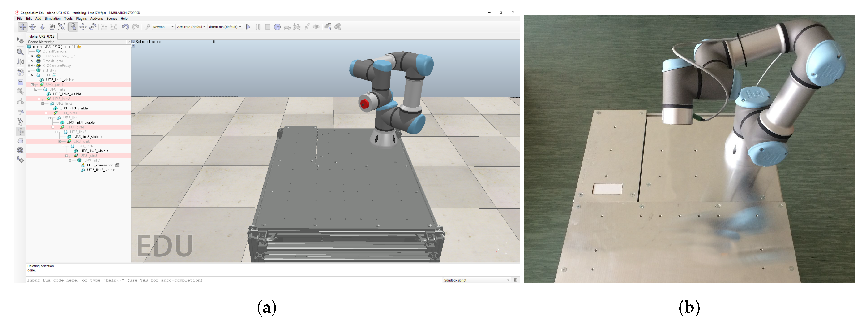
Task: Slow down simulation with turtle icon
Action: pyautogui.click(x=287, y=27)
